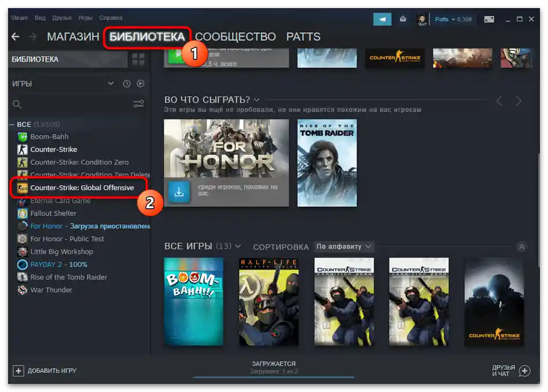
Task: Select For Honor - Public Test
Action: (x=67, y=239)
